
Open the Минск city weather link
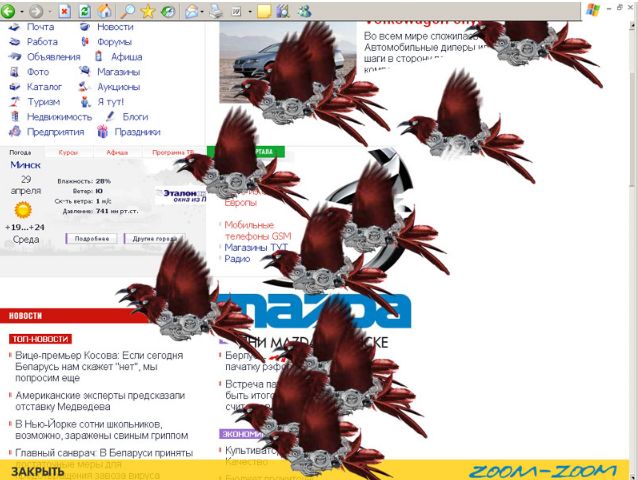point(25,165)
